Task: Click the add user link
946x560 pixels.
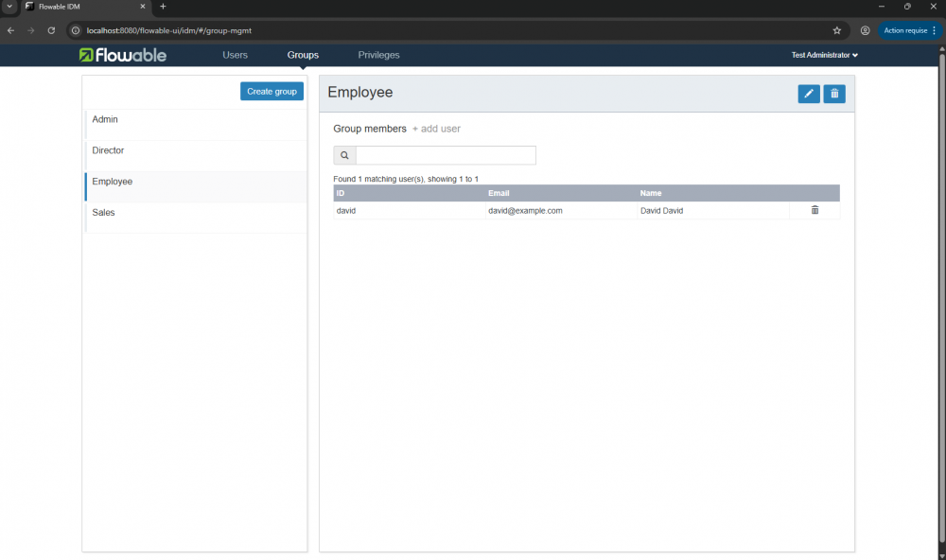Action: click(x=436, y=129)
